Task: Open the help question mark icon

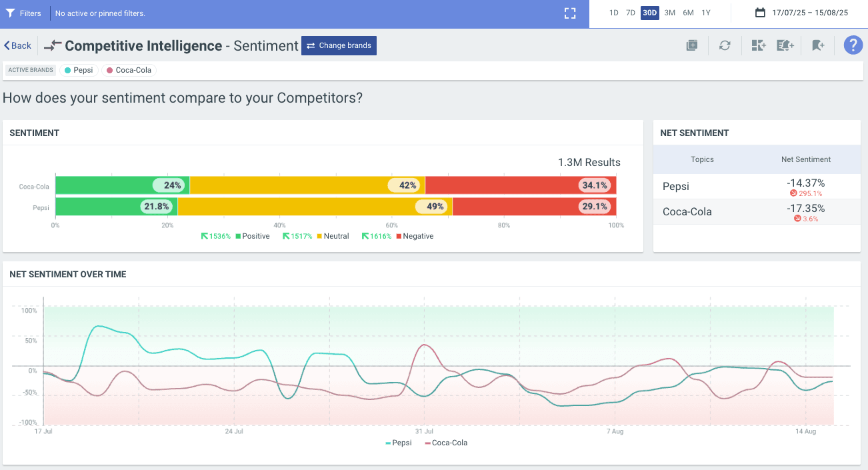Action: pyautogui.click(x=853, y=45)
